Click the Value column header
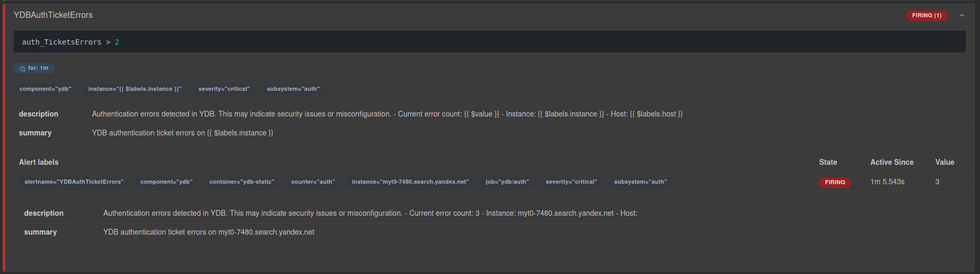This screenshot has width=980, height=274. pyautogui.click(x=944, y=162)
